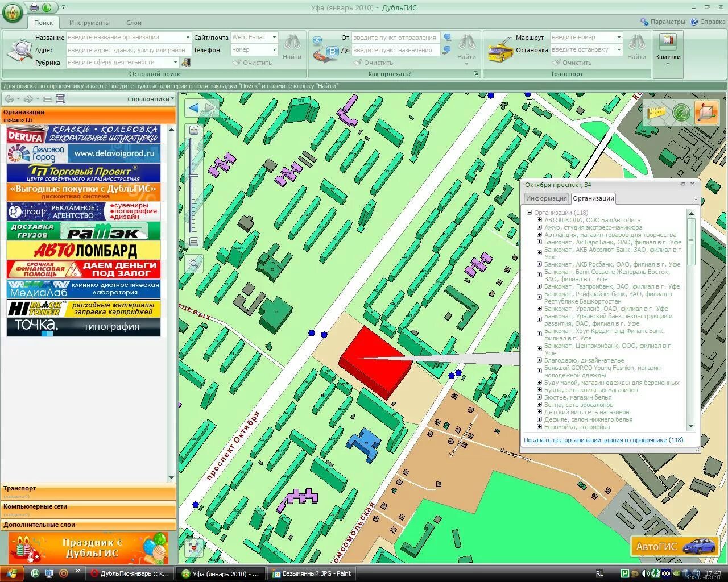Click the АвтоГИС banner button
Screen dimensions: 728x582
674,547
